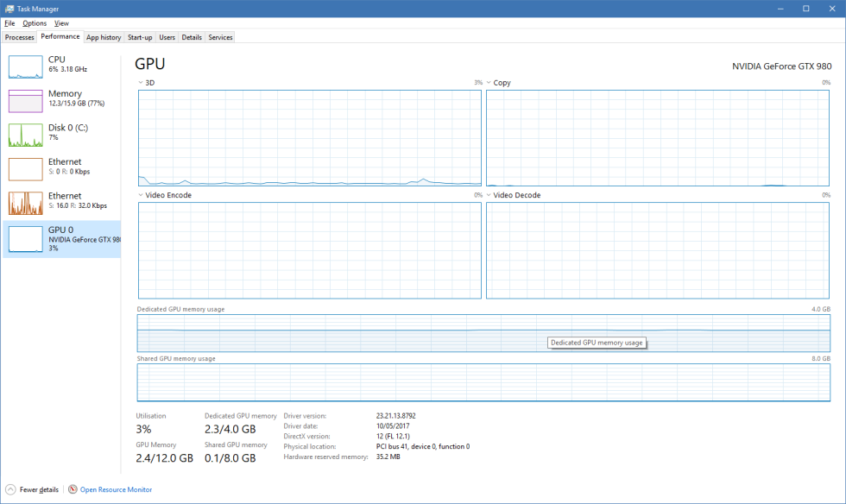Open the File menu

tap(9, 23)
